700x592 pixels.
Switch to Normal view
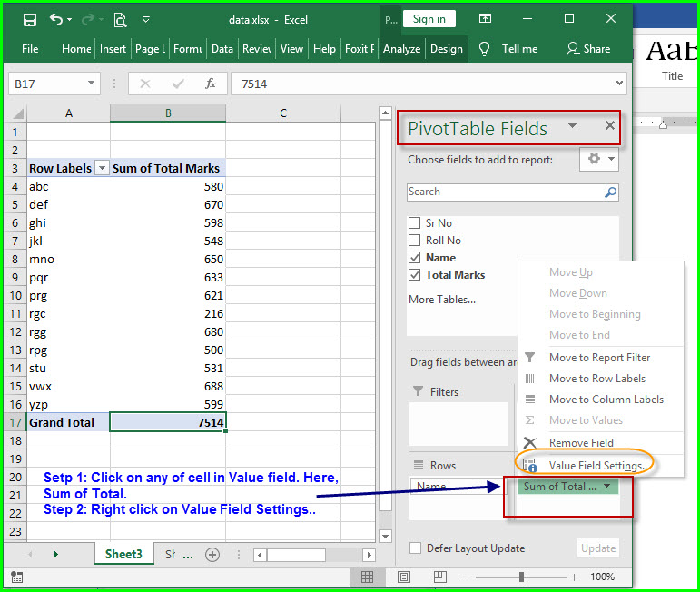[x=367, y=577]
